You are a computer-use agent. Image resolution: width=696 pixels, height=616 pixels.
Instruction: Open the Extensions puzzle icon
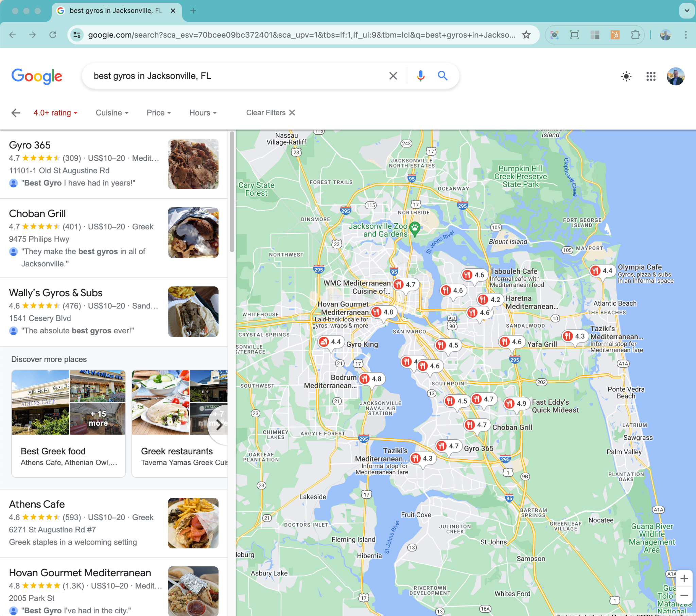click(x=635, y=35)
